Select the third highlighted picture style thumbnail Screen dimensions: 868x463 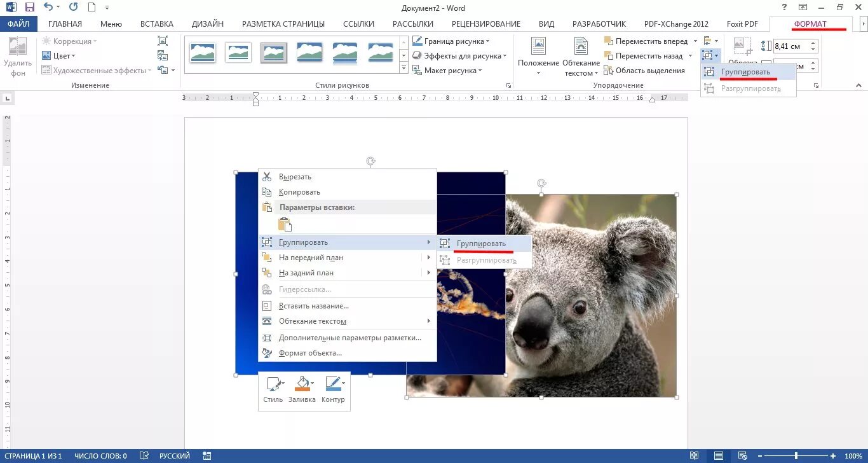274,52
